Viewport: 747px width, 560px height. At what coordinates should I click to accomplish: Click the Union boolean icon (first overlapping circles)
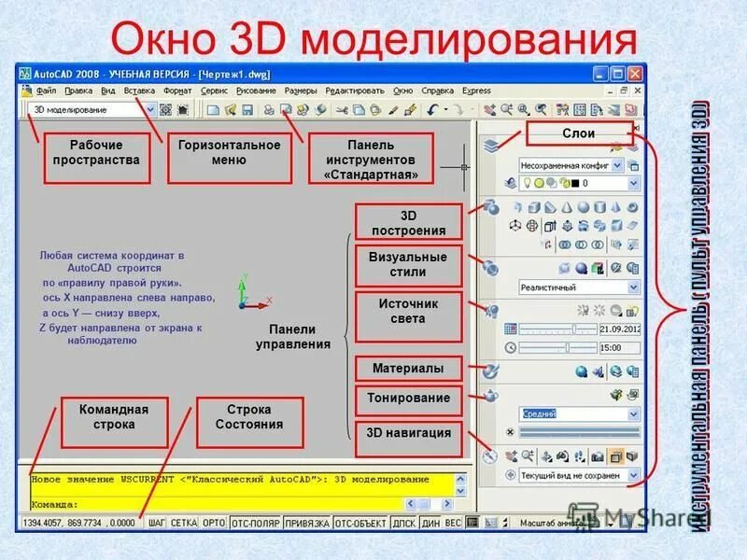click(565, 245)
